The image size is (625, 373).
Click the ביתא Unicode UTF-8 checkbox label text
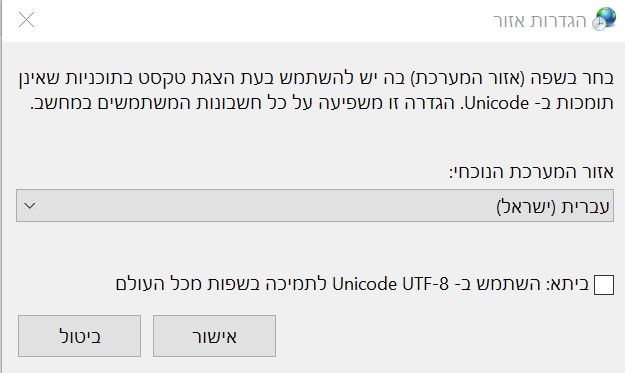352,284
